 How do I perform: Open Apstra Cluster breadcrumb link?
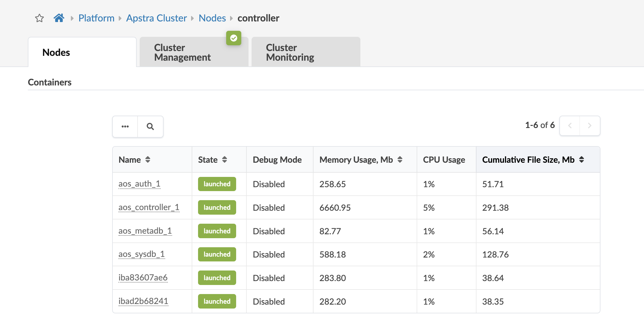pos(156,18)
